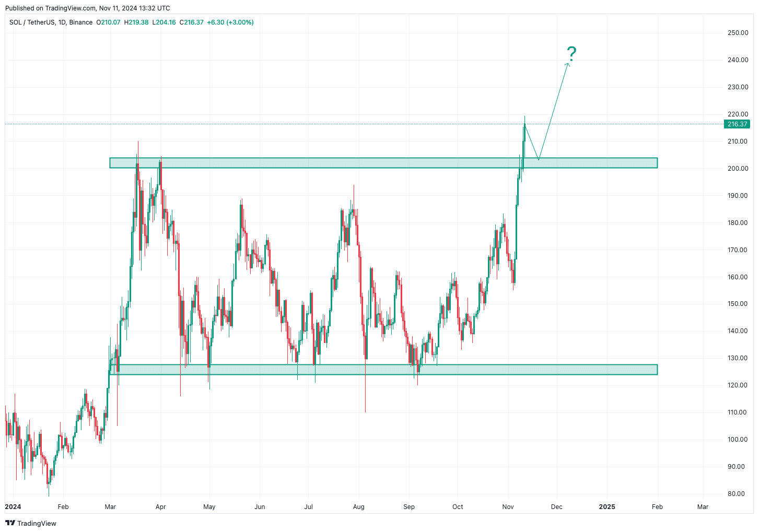Click the Jul label on the time axis
Image resolution: width=759 pixels, height=532 pixels.
coord(308,507)
